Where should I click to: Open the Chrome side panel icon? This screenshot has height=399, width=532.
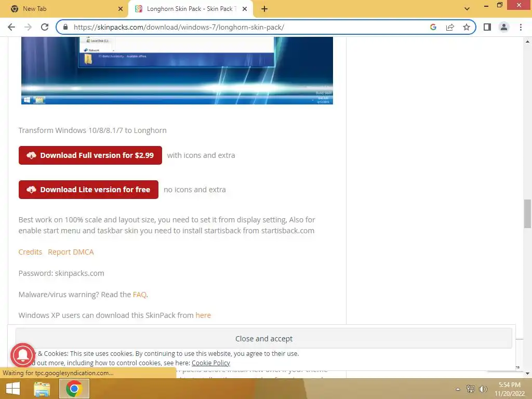487,27
